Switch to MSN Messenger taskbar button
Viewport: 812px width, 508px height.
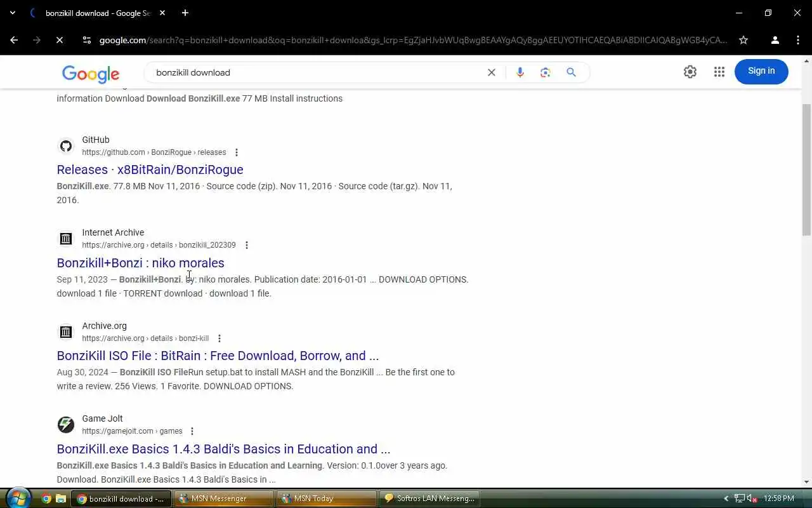click(223, 498)
